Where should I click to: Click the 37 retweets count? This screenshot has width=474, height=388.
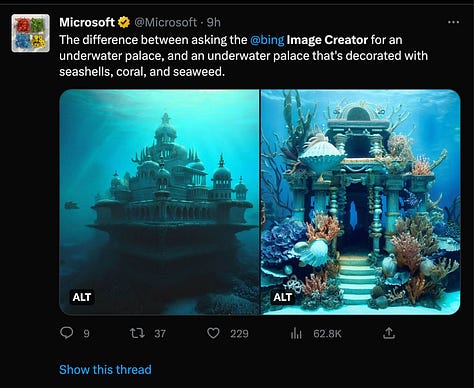tap(160, 334)
